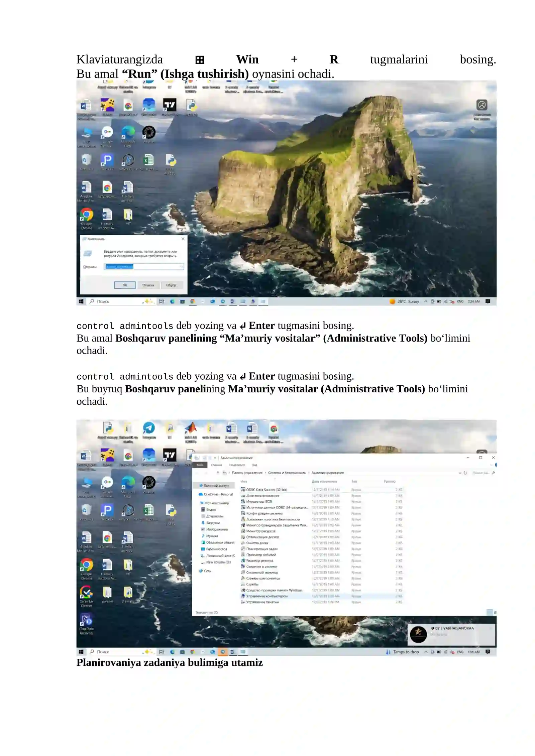Switch to the Вид ribbon tab
This screenshot has height=756, width=535.
tap(254, 465)
